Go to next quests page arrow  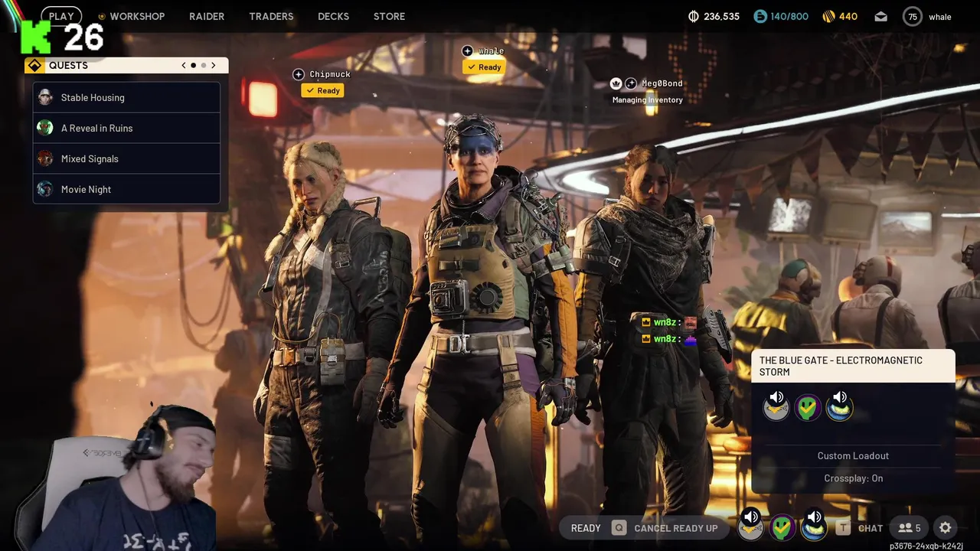point(214,65)
